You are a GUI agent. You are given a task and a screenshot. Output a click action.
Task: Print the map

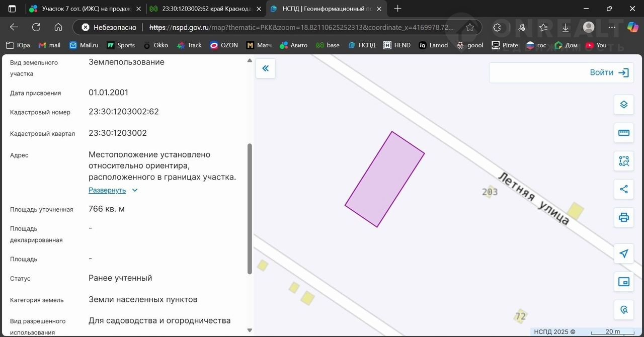[x=624, y=217]
